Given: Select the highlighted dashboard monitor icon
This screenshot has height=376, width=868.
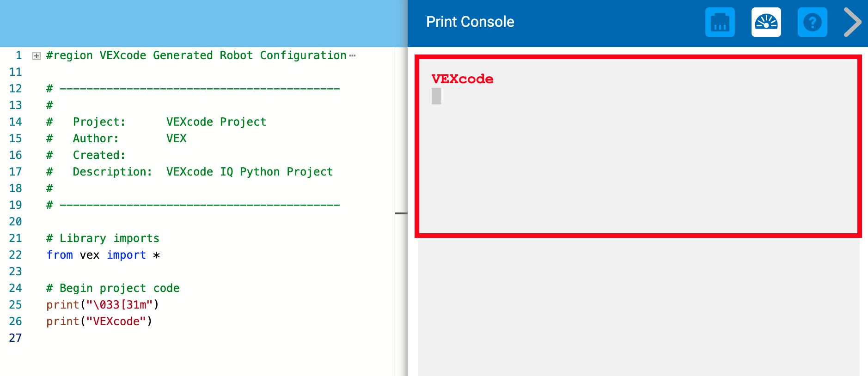Looking at the screenshot, I should coord(765,22).
